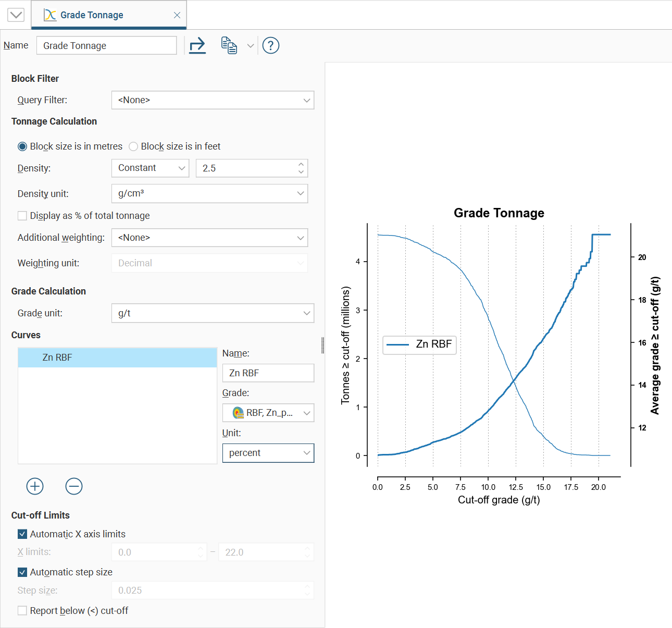Image resolution: width=672 pixels, height=628 pixels.
Task: Expand the Grade unit dropdown
Action: 213,313
